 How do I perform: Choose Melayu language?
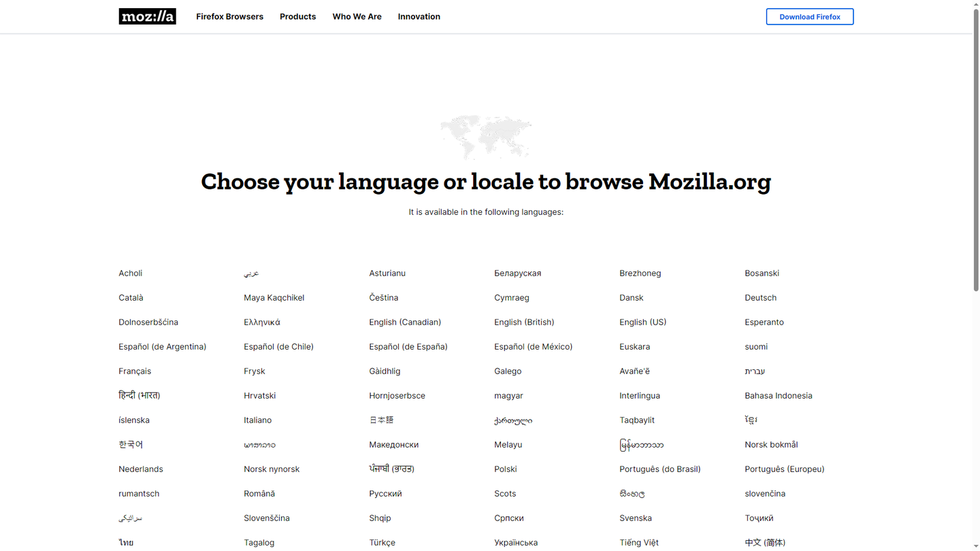coord(508,444)
